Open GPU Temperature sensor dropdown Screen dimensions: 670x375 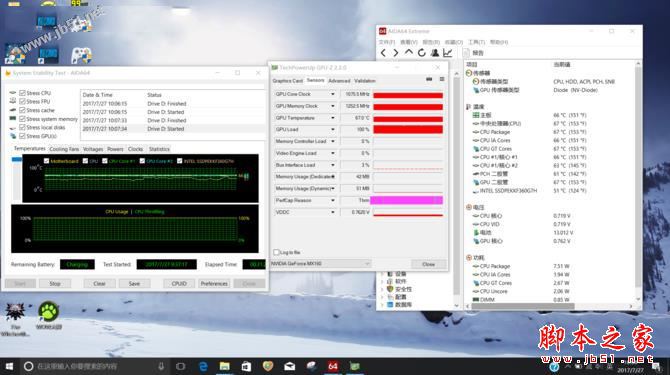(x=332, y=117)
